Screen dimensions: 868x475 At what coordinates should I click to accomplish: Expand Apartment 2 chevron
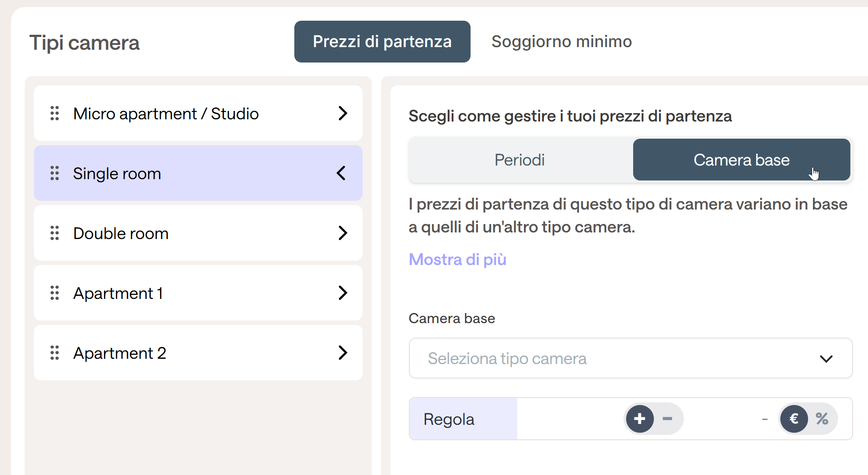[343, 353]
